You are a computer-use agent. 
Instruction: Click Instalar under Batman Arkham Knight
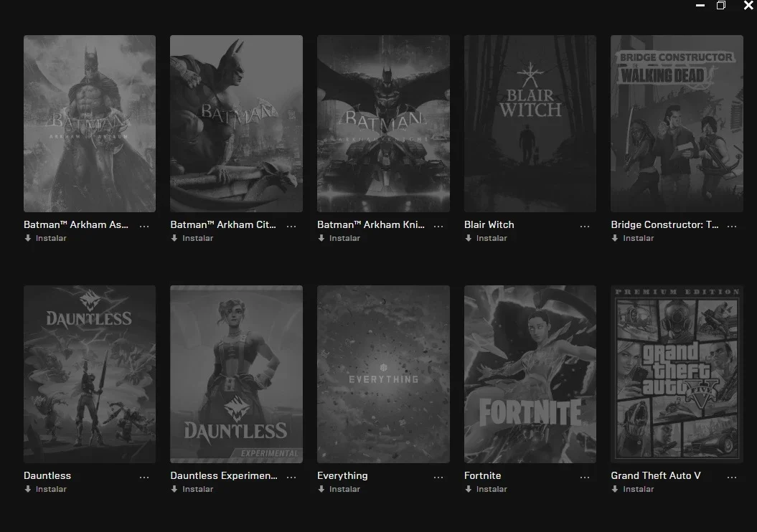coord(339,238)
